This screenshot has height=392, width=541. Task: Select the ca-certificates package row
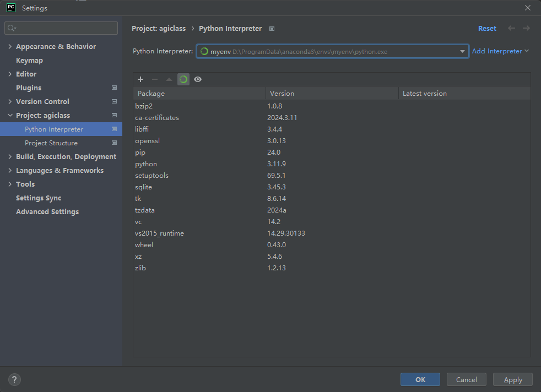coord(332,118)
